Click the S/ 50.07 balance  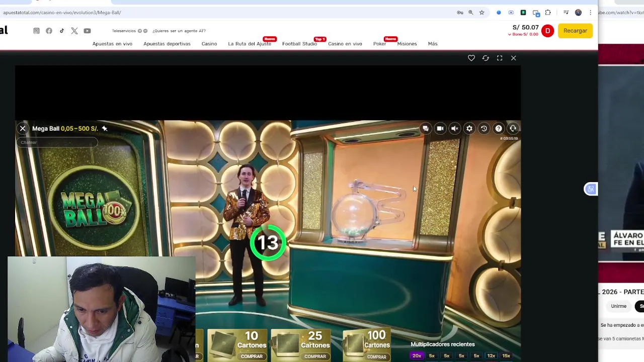pyautogui.click(x=526, y=28)
